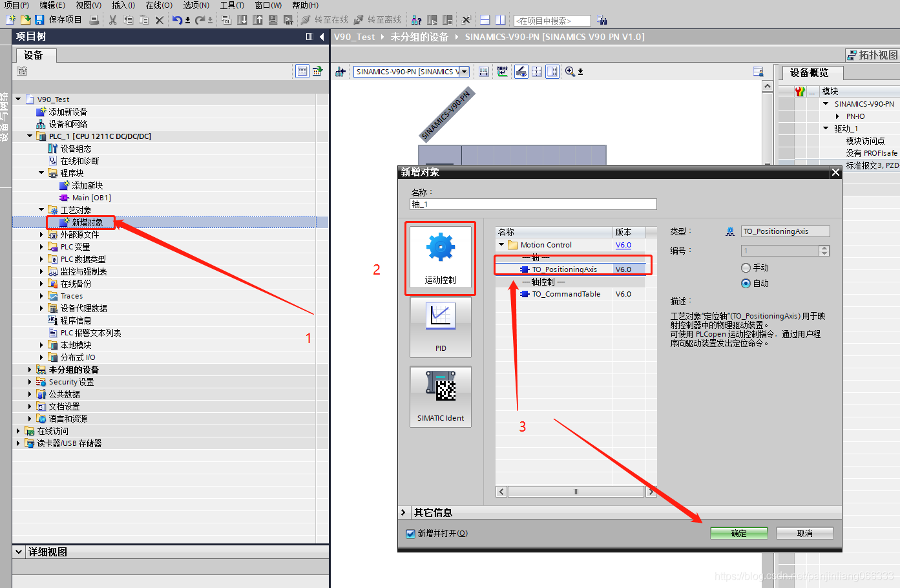
Task: Click the print icon in toolbar
Action: (94, 19)
